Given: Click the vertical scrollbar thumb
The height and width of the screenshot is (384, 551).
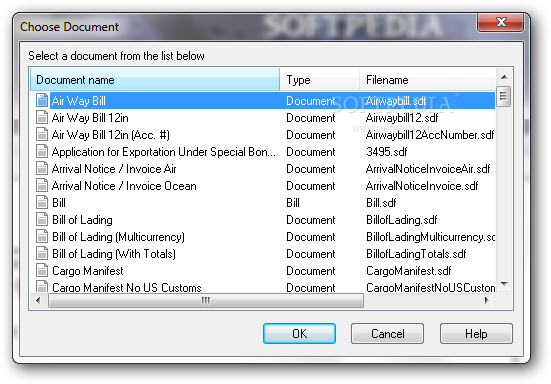Looking at the screenshot, I should pyautogui.click(x=503, y=96).
